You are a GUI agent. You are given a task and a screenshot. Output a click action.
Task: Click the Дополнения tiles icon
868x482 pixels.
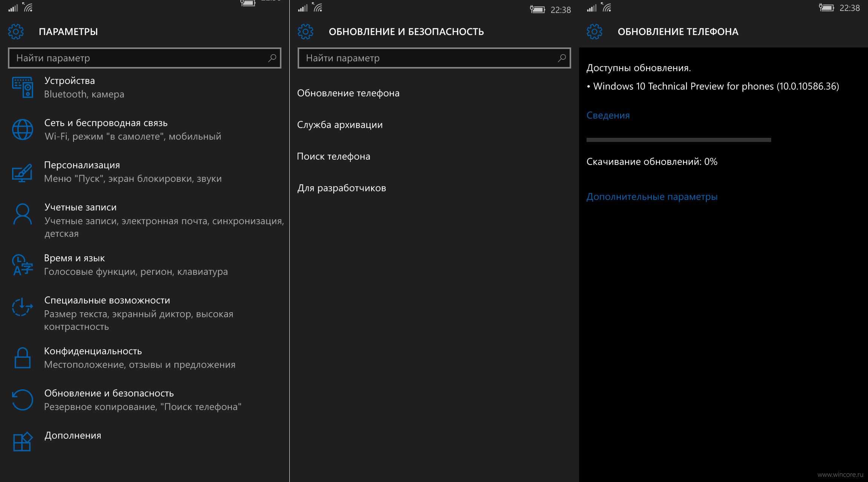tap(23, 442)
